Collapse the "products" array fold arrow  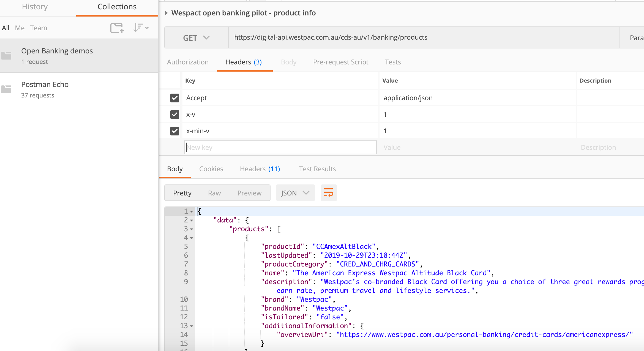(x=192, y=229)
